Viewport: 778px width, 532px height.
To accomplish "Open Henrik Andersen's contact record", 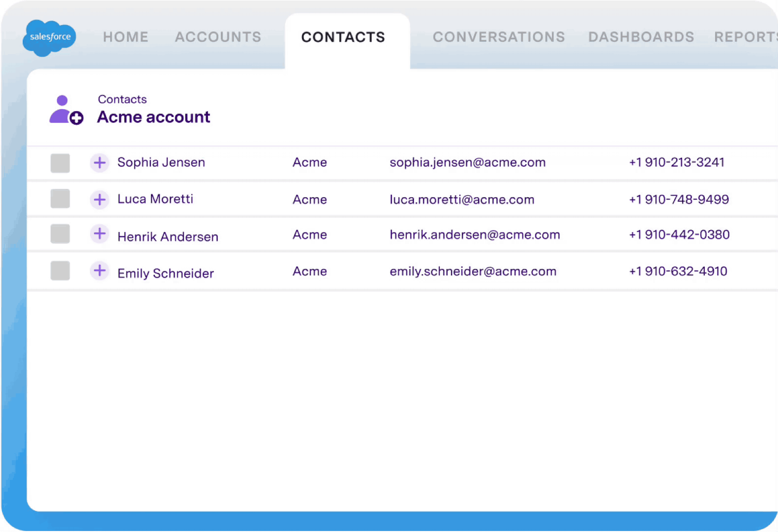I will [168, 236].
